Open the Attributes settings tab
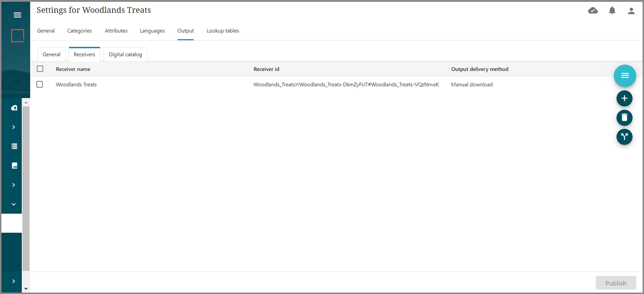The width and height of the screenshot is (644, 294). (x=116, y=31)
